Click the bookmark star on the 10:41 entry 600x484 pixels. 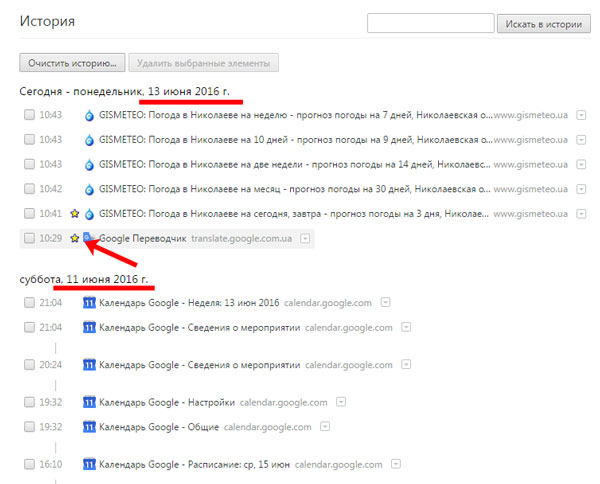(74, 214)
